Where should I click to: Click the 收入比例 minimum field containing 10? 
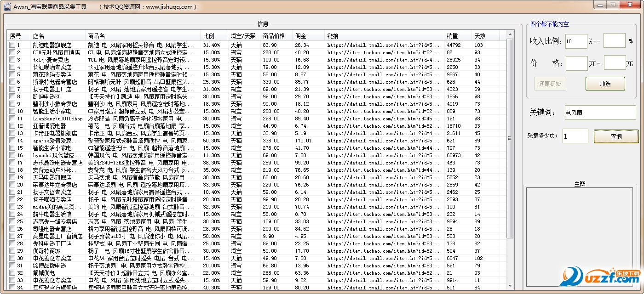click(x=576, y=41)
